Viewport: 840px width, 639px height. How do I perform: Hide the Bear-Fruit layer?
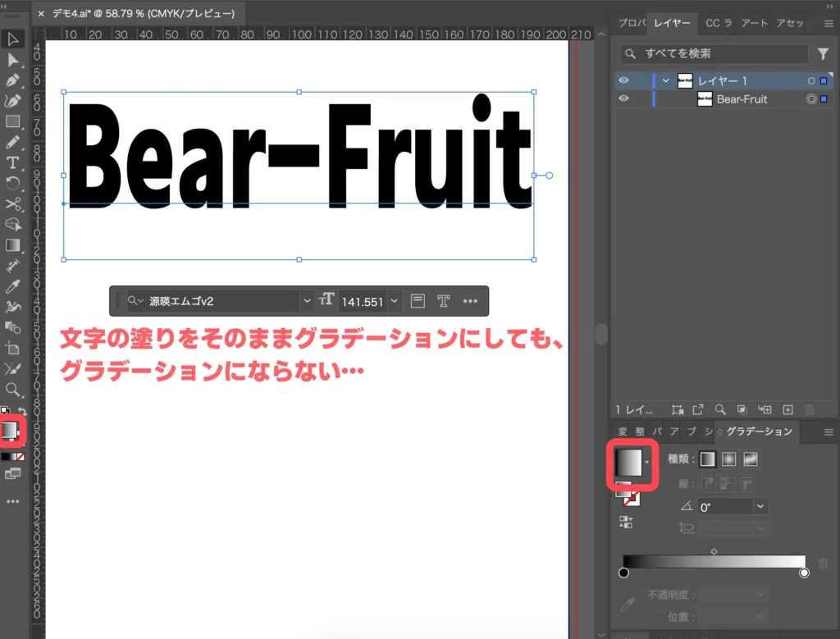click(x=623, y=99)
